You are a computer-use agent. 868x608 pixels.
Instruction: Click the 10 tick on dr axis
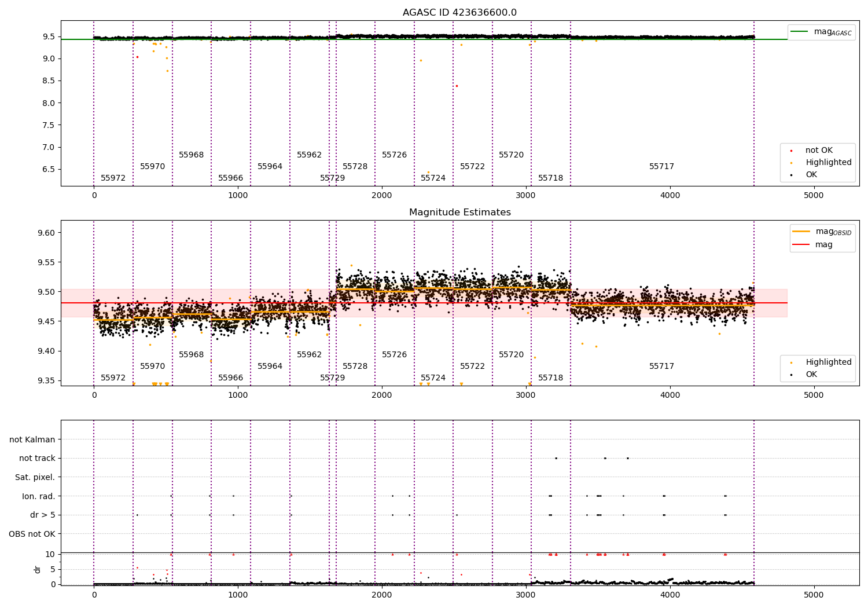click(x=50, y=554)
